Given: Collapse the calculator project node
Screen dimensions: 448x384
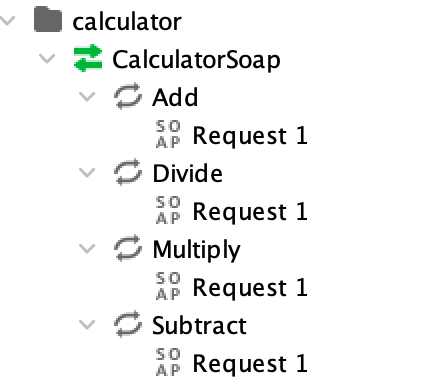Looking at the screenshot, I should coord(7,21).
